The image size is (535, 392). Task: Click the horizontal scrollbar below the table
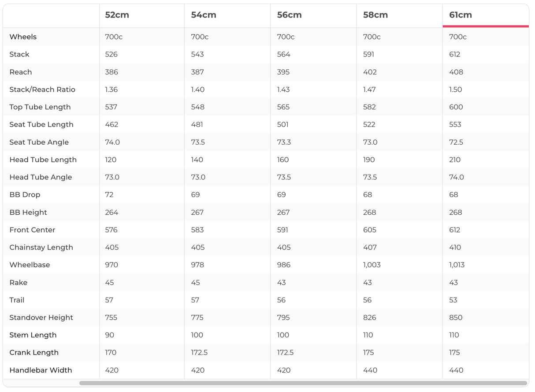[303, 383]
